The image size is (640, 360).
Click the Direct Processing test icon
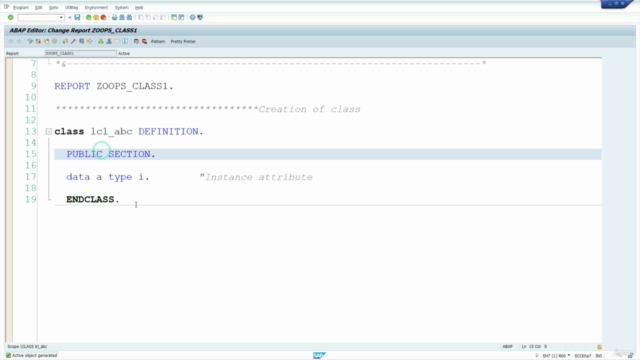[x=82, y=41]
